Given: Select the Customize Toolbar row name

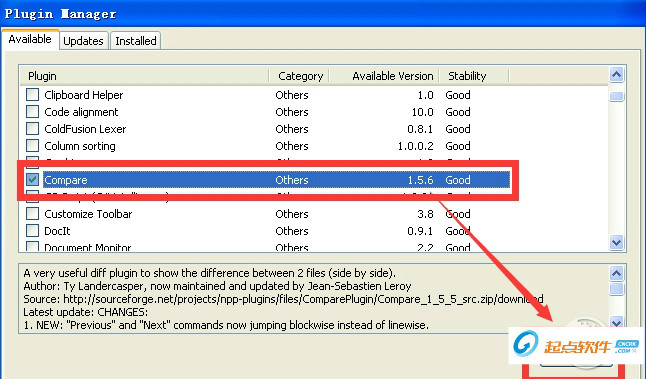Looking at the screenshot, I should 88,214.
